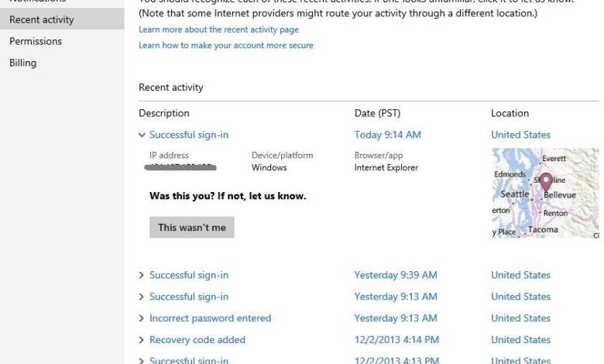Screen dimensions: 604x364
Task: Open the Recent activity sidebar item
Action: pos(42,19)
